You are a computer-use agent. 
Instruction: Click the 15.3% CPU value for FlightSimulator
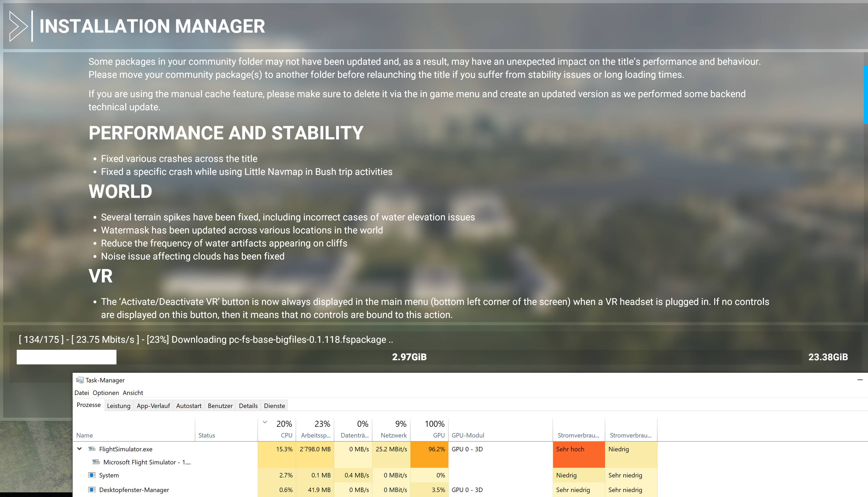(284, 449)
